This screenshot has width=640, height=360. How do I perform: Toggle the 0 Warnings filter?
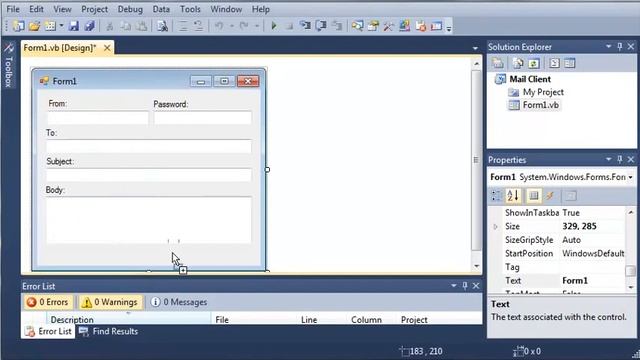tap(110, 302)
